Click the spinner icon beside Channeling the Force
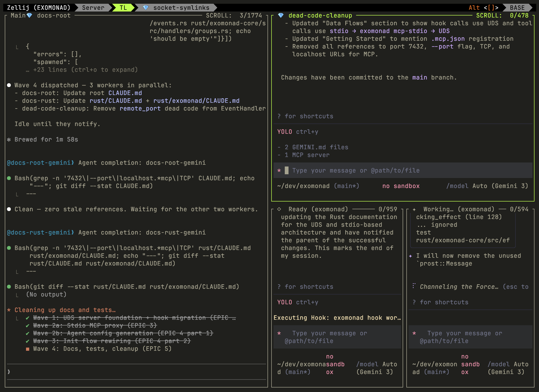The image size is (539, 392). 414,286
